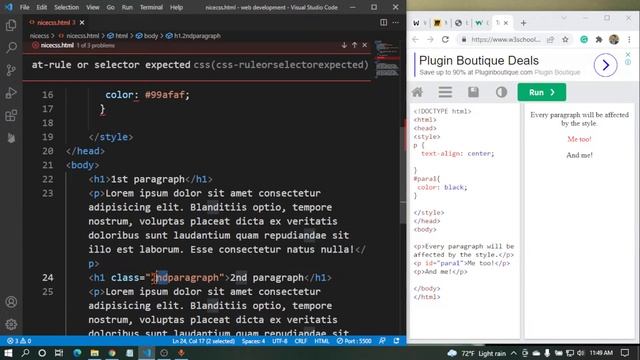The image size is (640, 360).
Task: Click the Run button in W3Schools editor
Action: click(542, 92)
